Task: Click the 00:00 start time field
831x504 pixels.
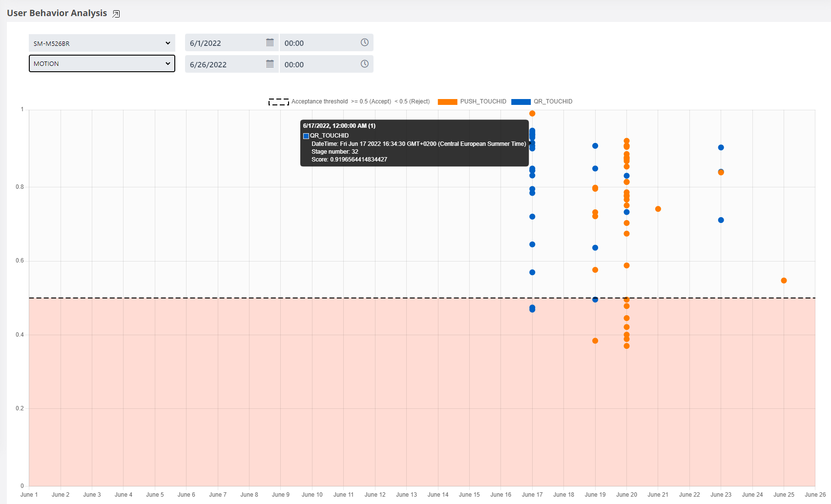Action: tap(317, 42)
